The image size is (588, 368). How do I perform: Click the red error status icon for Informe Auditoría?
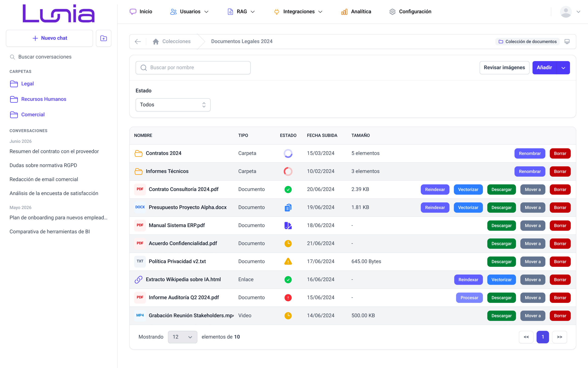[288, 297]
